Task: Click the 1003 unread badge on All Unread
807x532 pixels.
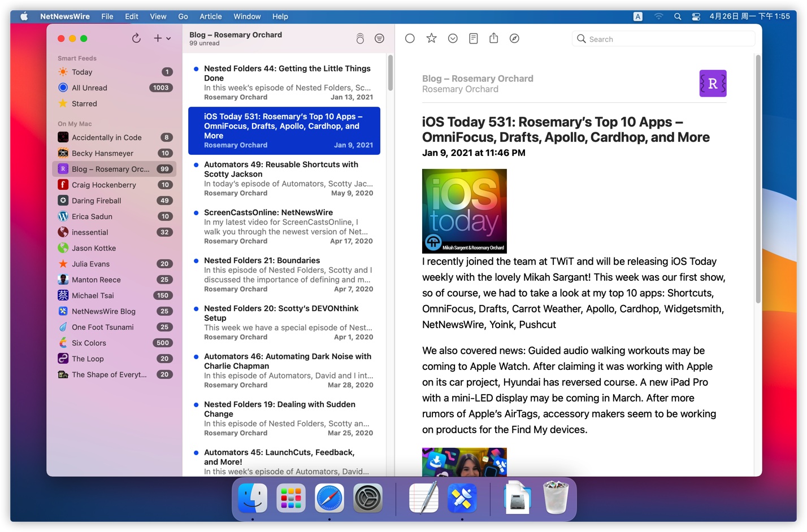Action: [x=161, y=88]
